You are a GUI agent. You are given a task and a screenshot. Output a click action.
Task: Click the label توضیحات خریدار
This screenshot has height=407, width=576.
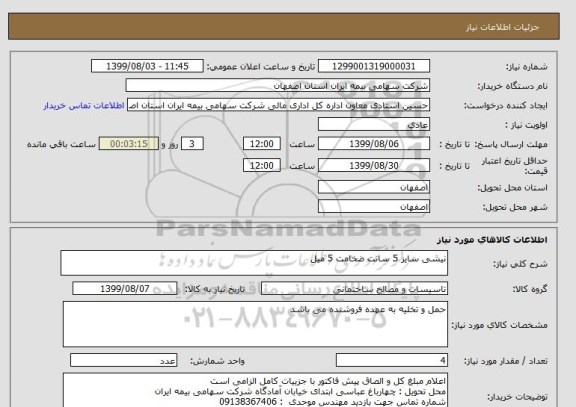[517, 397]
